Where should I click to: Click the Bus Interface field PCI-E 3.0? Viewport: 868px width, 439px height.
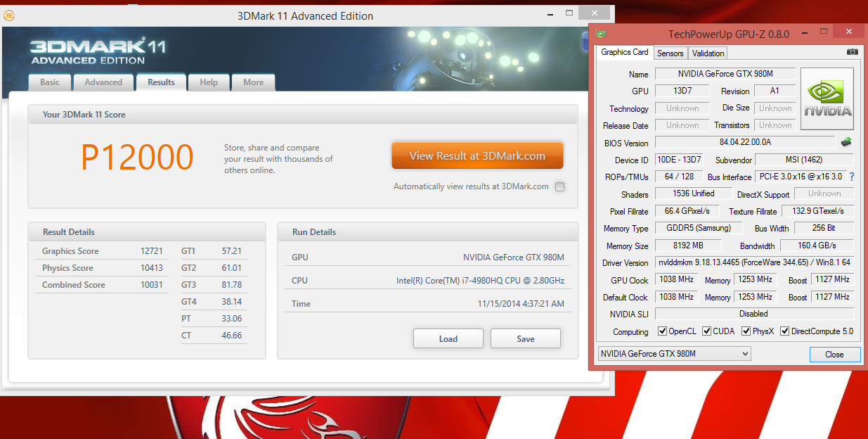(801, 177)
